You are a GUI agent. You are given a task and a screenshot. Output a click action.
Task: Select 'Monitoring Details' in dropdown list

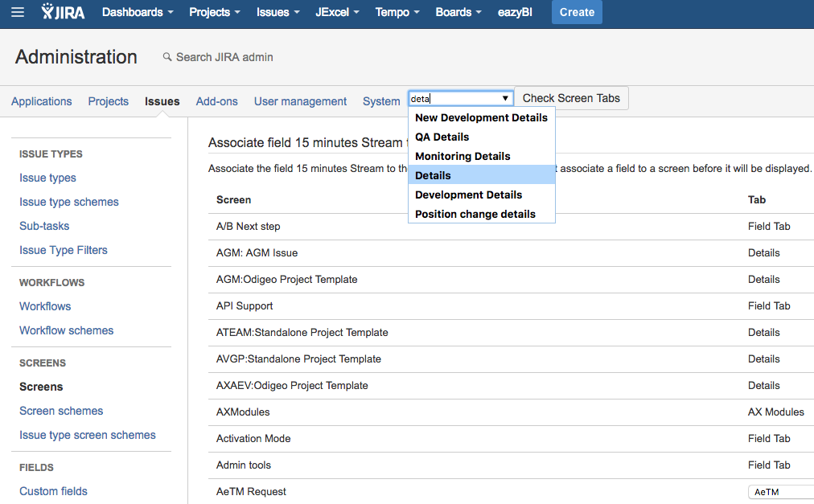462,156
